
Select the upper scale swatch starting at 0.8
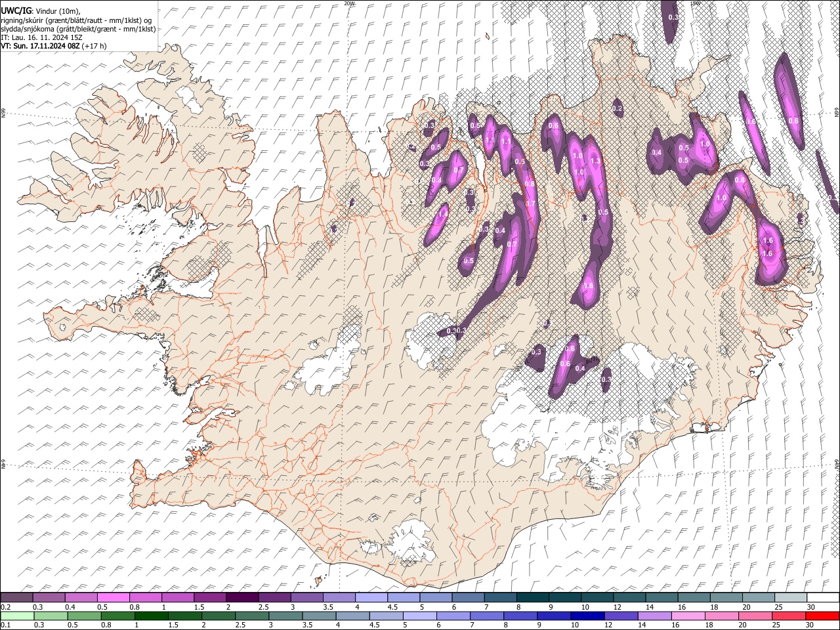click(146, 597)
